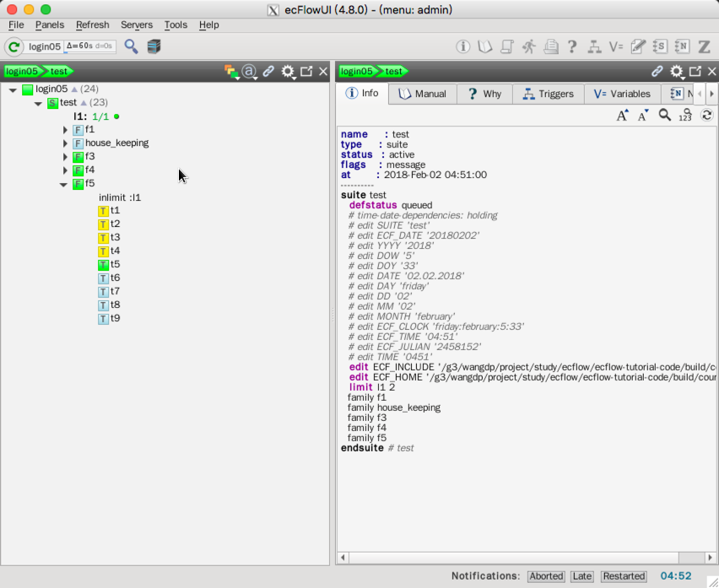Open the info panel gear settings
Image resolution: width=719 pixels, height=588 pixels.
coord(676,72)
